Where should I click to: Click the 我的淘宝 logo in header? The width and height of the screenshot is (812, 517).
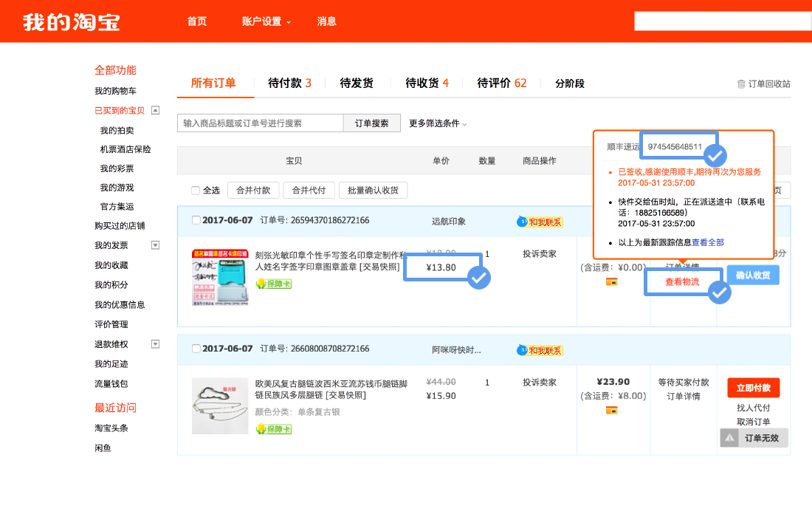[x=71, y=21]
